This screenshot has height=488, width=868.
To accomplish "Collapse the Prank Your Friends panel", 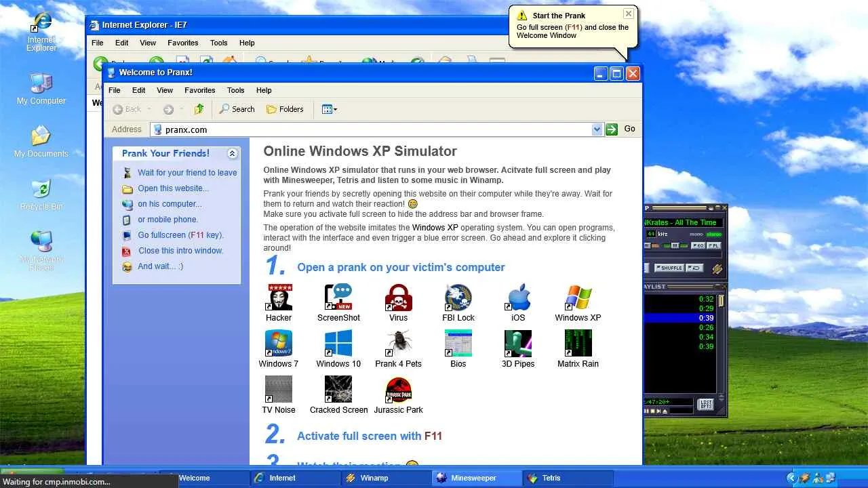I will click(x=232, y=154).
